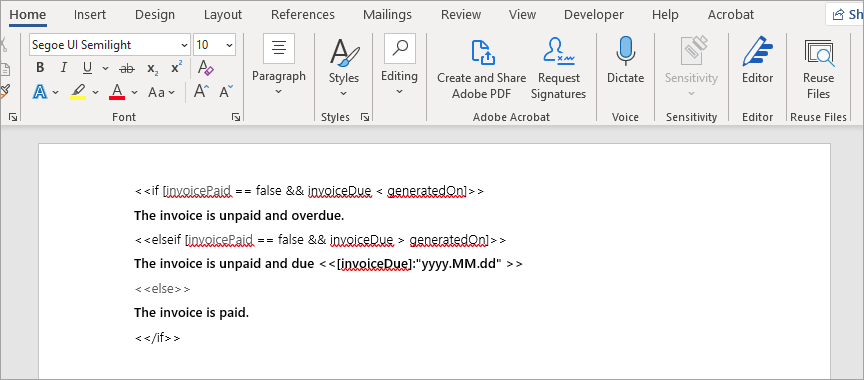Open the Clipboard dialog launcher
Image resolution: width=864 pixels, height=380 pixels.
click(13, 117)
